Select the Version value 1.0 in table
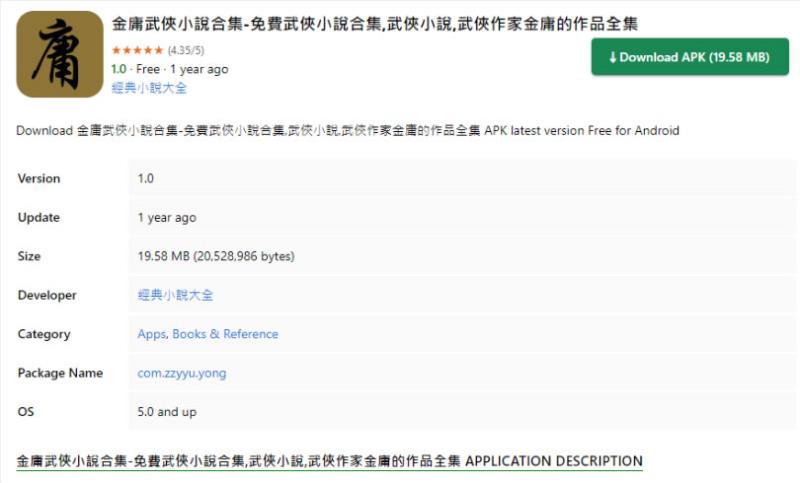The width and height of the screenshot is (800, 483). [145, 179]
